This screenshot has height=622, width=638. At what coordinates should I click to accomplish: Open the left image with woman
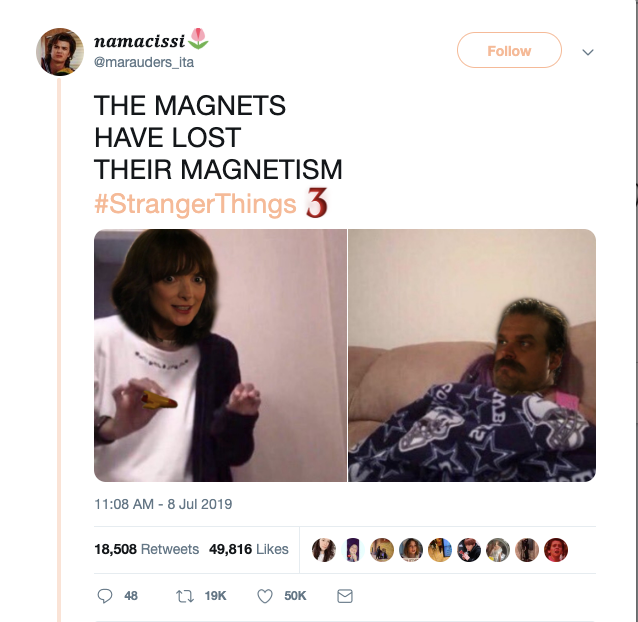tap(220, 356)
